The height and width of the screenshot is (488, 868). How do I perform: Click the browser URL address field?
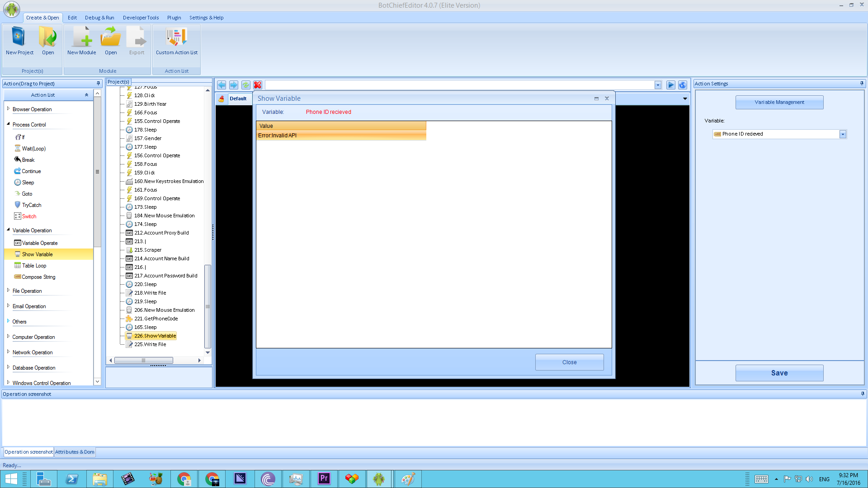click(459, 85)
